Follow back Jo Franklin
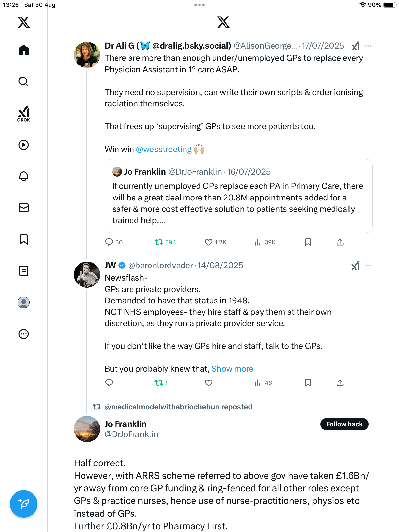The height and width of the screenshot is (532, 399). pyautogui.click(x=344, y=424)
